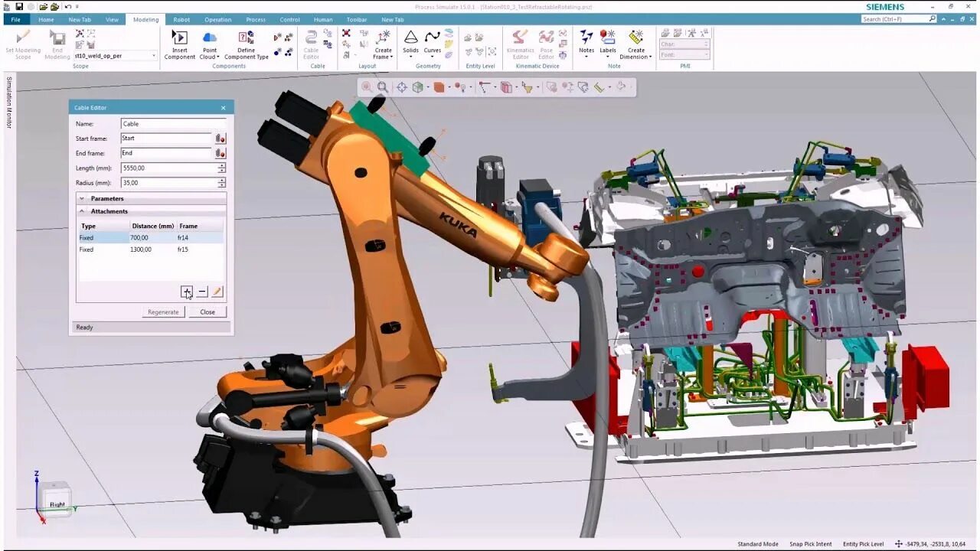
Task: Add a new attachment with plus icon
Action: [186, 292]
